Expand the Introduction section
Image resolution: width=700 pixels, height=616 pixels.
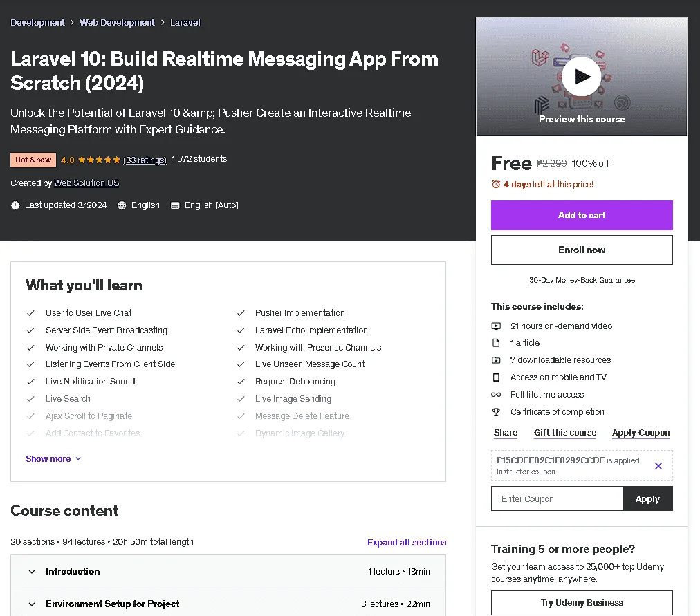(x=228, y=571)
